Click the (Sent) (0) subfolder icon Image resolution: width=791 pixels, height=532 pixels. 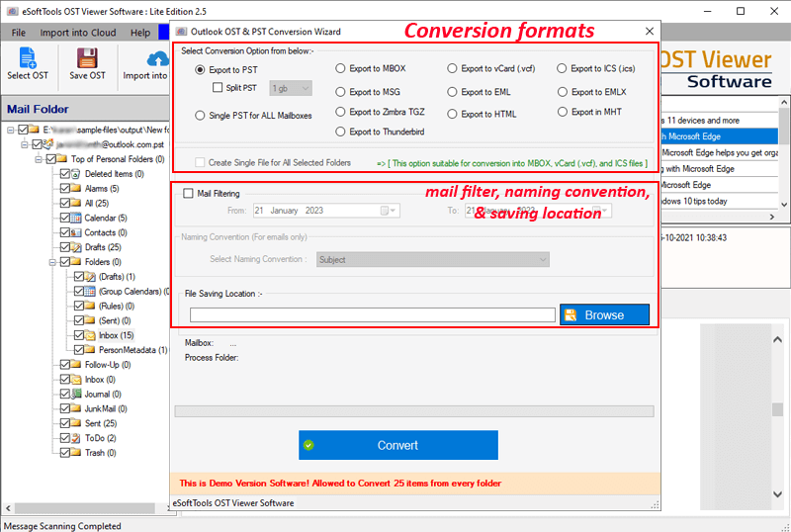(x=90, y=320)
